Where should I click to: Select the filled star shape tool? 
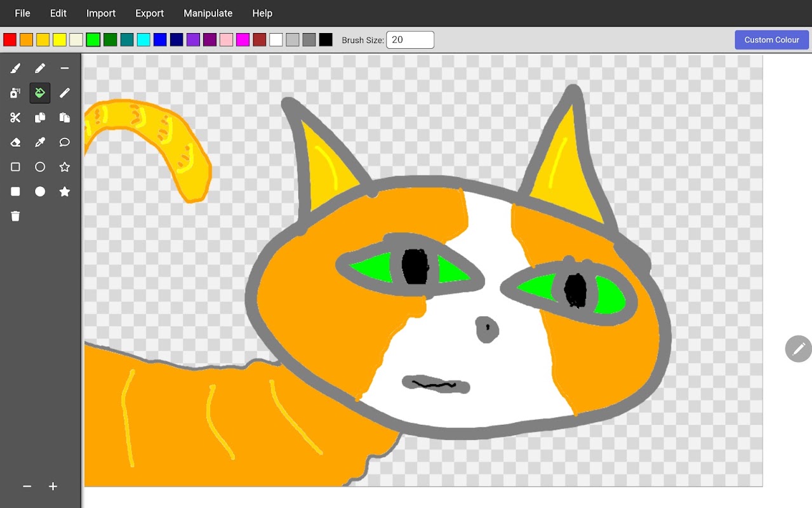65,192
